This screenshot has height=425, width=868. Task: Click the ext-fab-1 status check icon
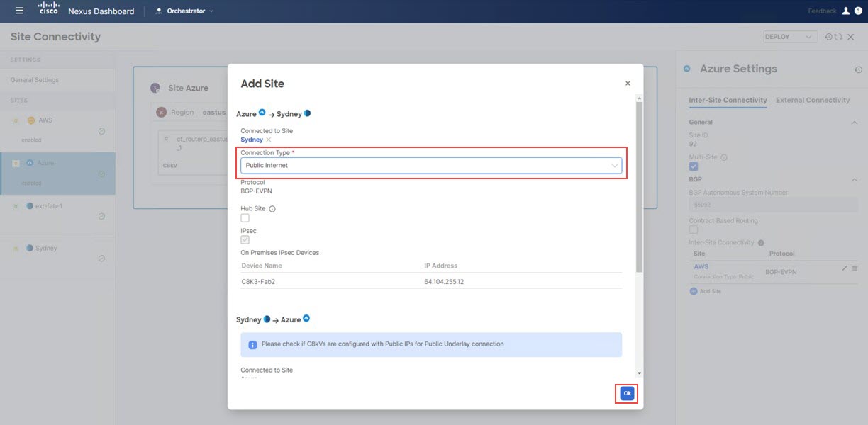(x=101, y=216)
